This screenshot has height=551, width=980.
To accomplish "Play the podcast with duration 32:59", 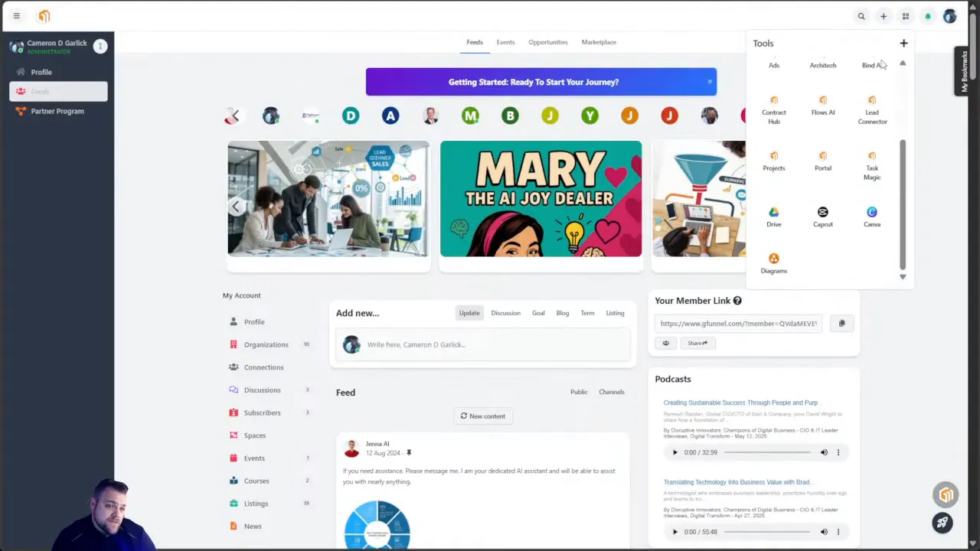I will [675, 452].
